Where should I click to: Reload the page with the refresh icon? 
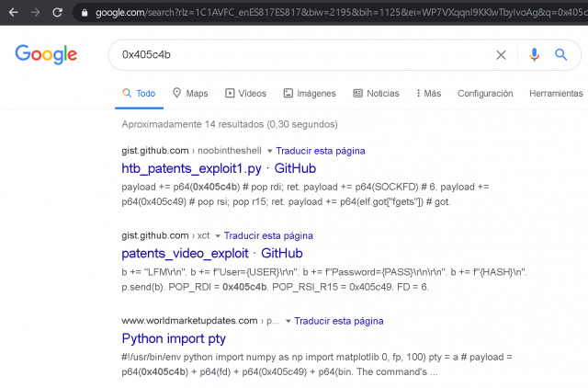click(x=57, y=12)
